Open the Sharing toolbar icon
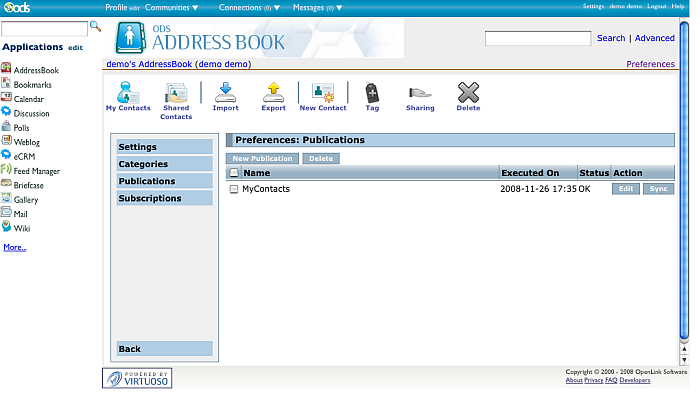Image resolution: width=700 pixels, height=402 pixels. pyautogui.click(x=420, y=94)
